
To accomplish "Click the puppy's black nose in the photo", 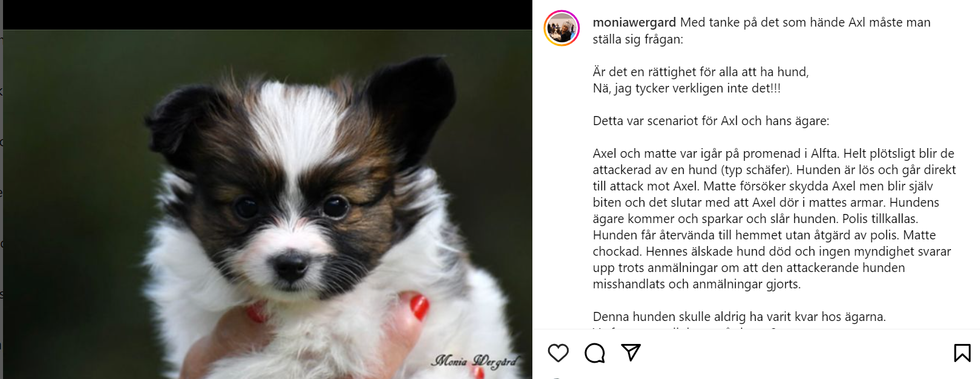I will pos(291,265).
